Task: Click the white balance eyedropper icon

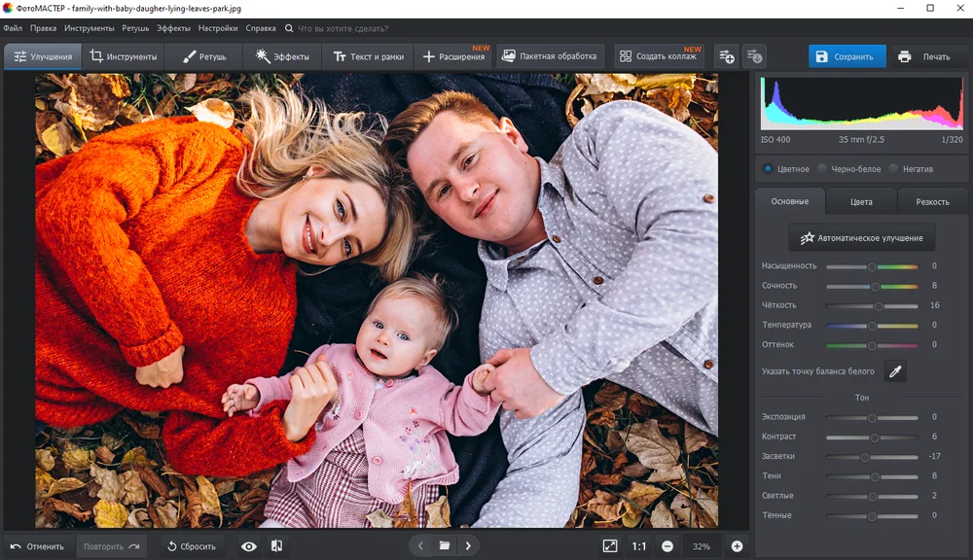Action: pos(895,371)
